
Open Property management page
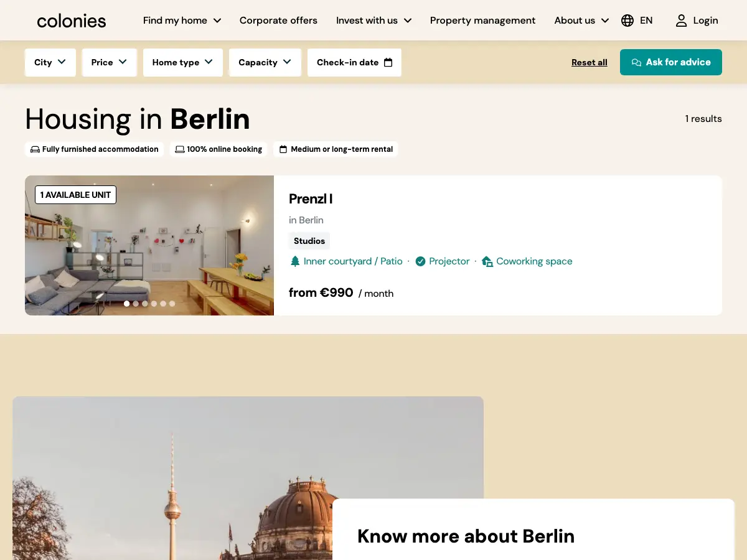[482, 21]
